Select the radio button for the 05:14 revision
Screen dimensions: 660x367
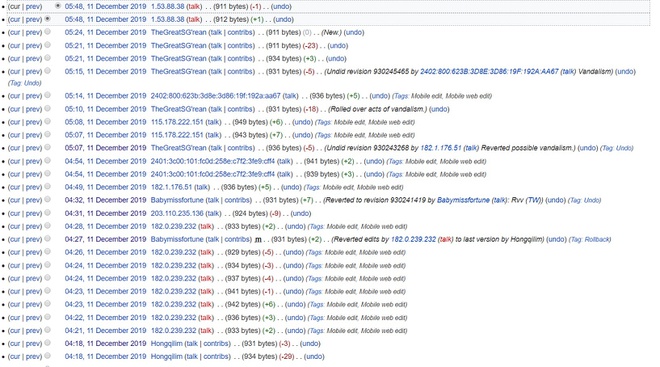[x=48, y=95]
